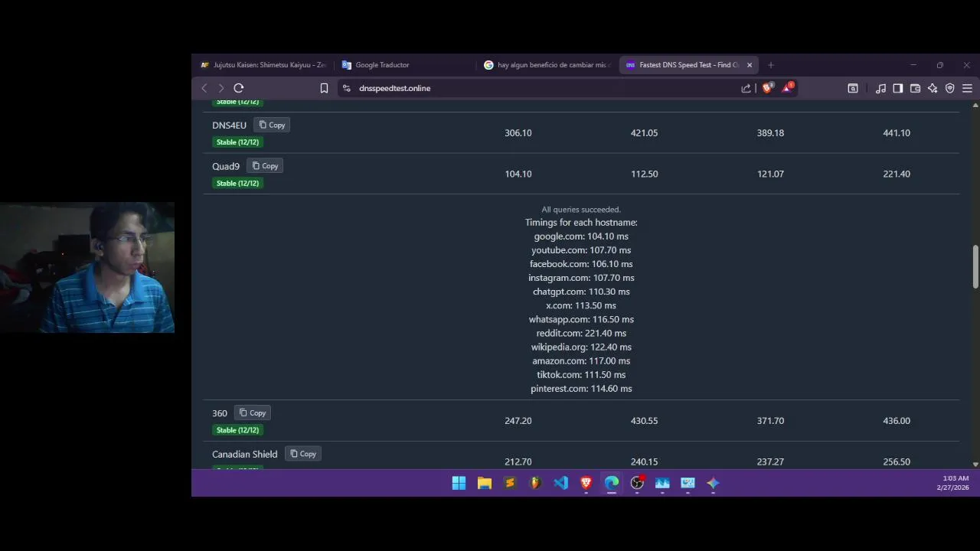Launch Sublime Text from the taskbar
Screen dimensions: 980x551
[510, 483]
